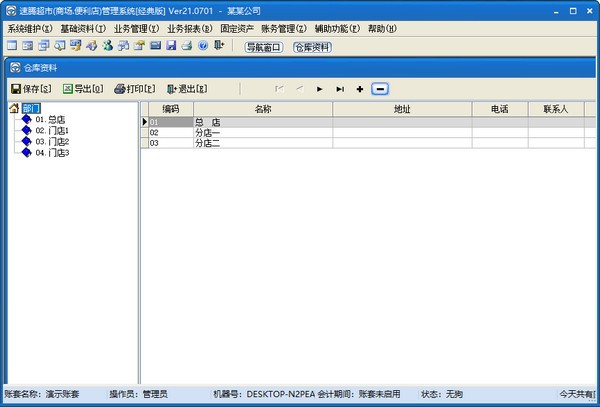The image size is (600, 407).
Task: Select 04. 门店3 in department tree
Action: click(52, 153)
